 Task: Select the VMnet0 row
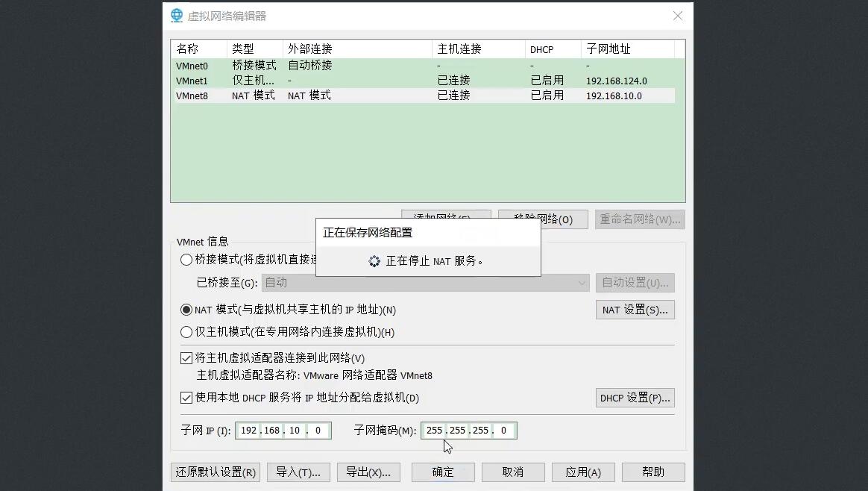pos(424,66)
